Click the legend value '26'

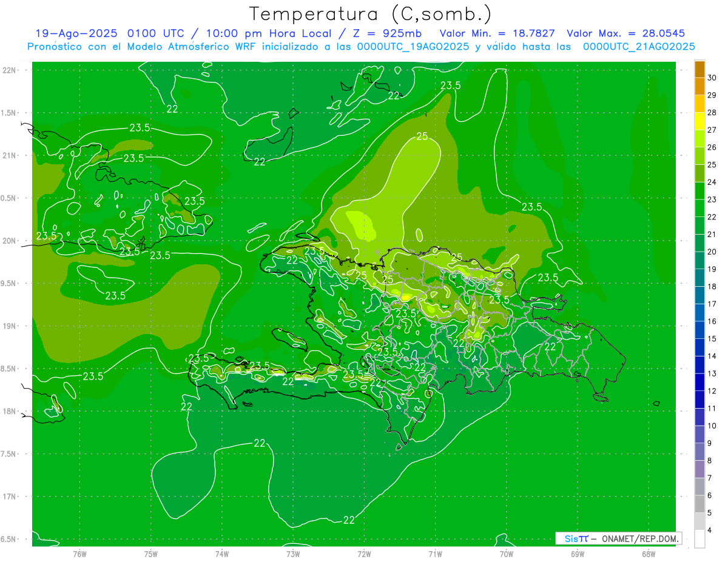click(x=712, y=147)
